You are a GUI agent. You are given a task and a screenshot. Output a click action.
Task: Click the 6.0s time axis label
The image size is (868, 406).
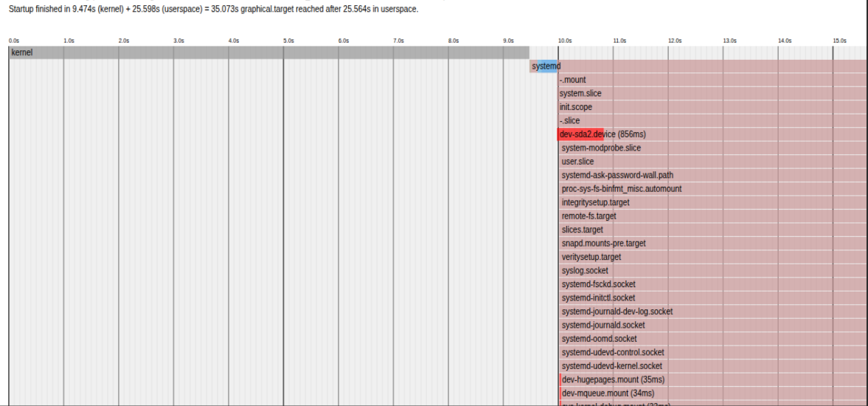[343, 41]
